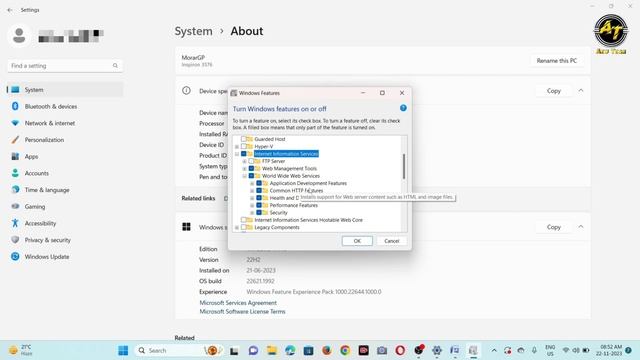640x360 pixels.
Task: Launch Google Chrome from the taskbar
Action: pos(345,350)
